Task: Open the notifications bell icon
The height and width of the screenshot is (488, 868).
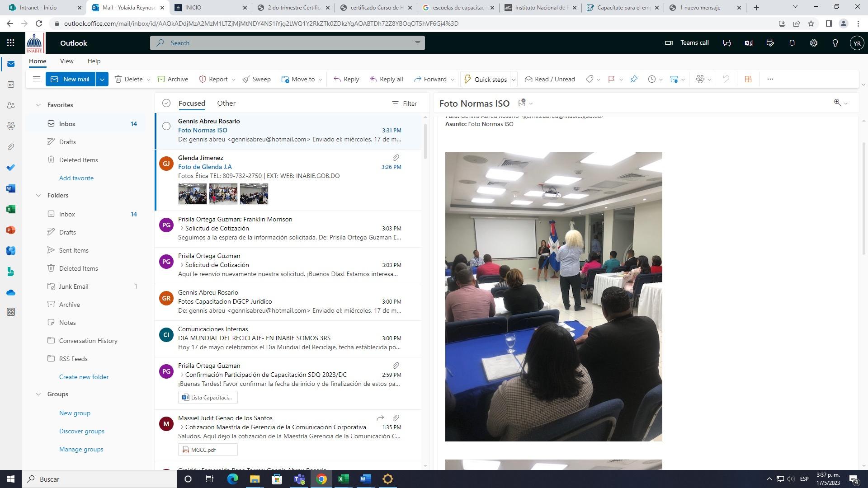Action: click(792, 43)
